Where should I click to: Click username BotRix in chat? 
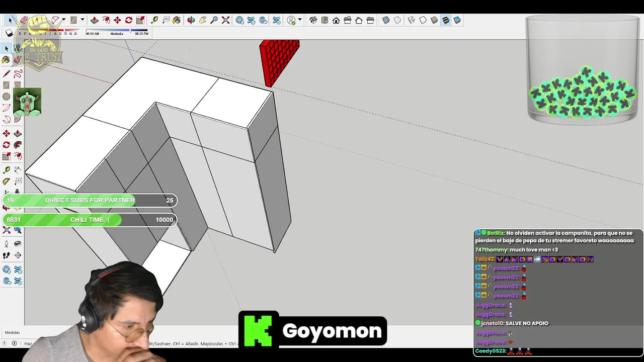(496, 233)
